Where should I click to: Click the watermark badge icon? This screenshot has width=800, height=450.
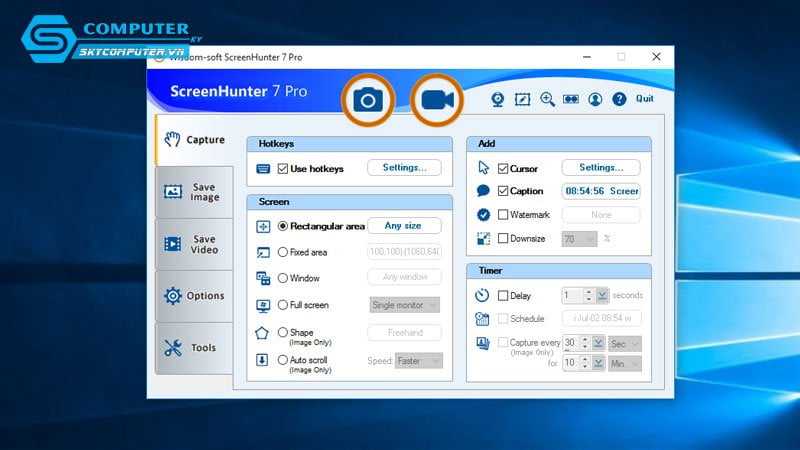(x=483, y=215)
